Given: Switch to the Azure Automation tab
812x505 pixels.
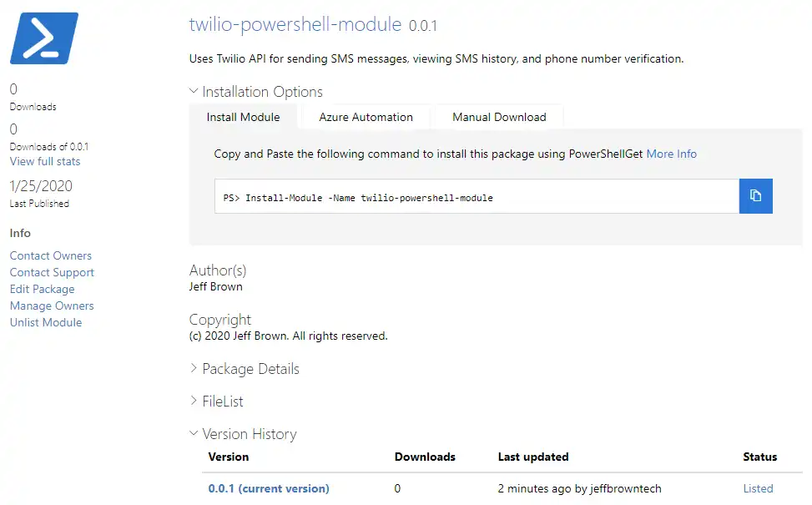Looking at the screenshot, I should pos(366,117).
